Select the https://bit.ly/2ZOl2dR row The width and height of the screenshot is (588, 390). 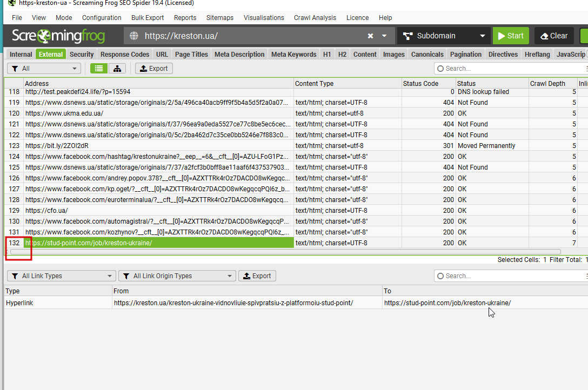296,146
